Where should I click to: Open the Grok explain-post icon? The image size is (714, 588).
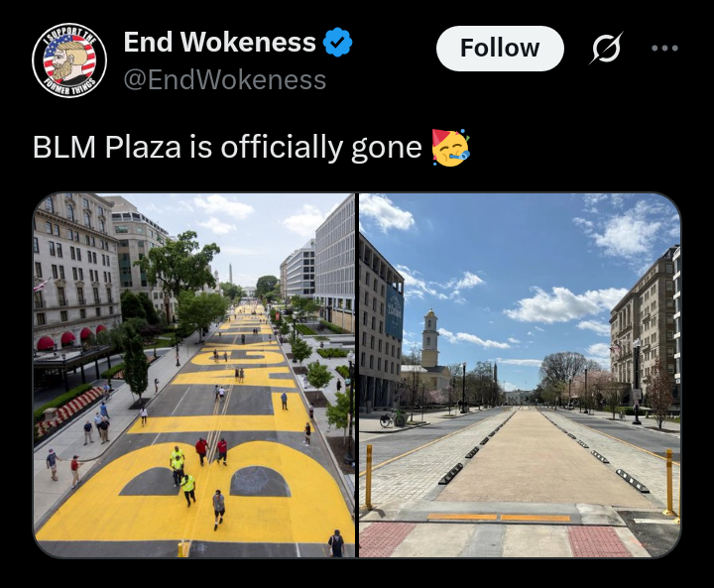(607, 48)
